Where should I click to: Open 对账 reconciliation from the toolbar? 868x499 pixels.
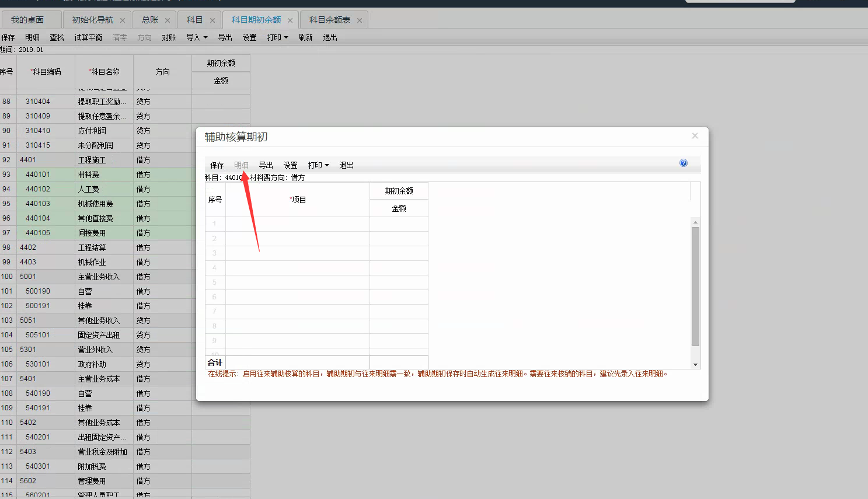tap(168, 37)
